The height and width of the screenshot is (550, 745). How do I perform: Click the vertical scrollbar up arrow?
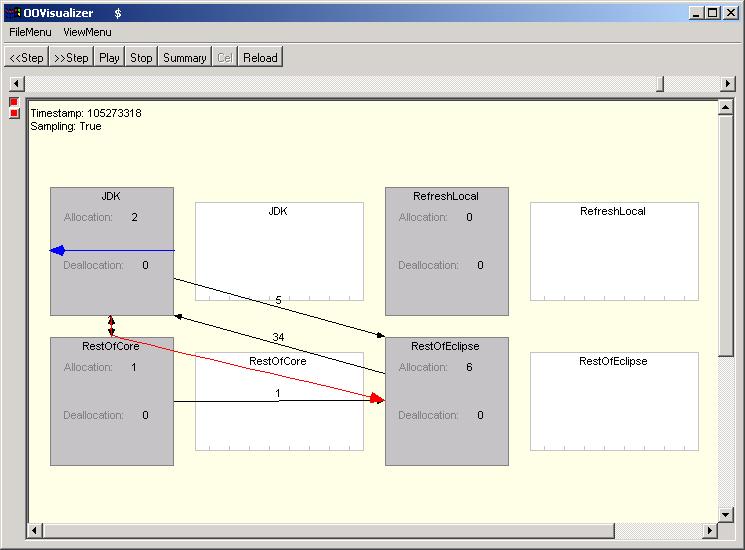725,108
